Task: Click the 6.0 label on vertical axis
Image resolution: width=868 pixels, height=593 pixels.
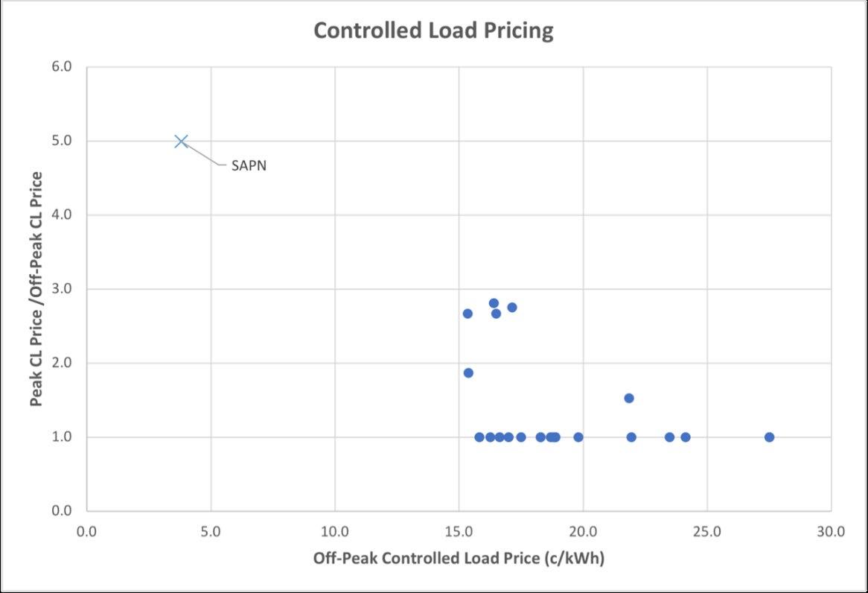Action: click(x=62, y=66)
